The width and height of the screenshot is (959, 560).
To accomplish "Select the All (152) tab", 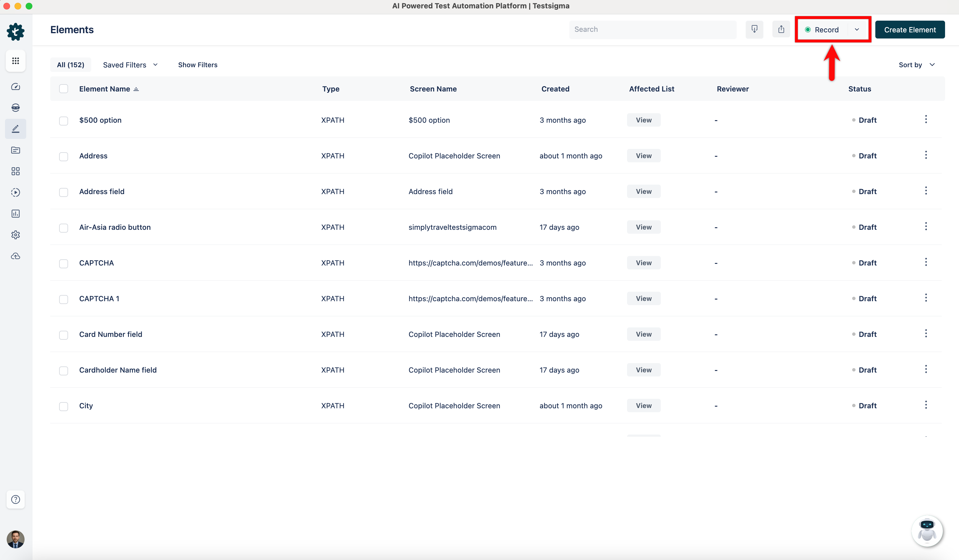I will point(70,65).
